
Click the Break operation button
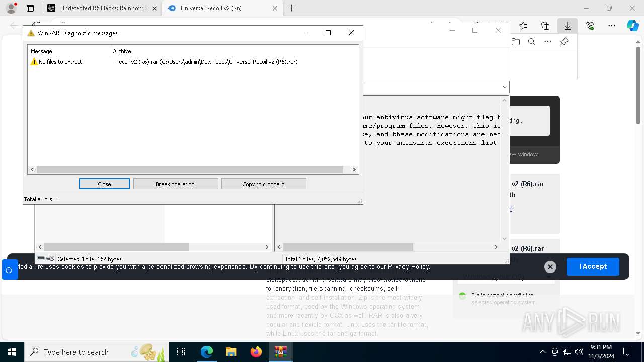click(175, 184)
